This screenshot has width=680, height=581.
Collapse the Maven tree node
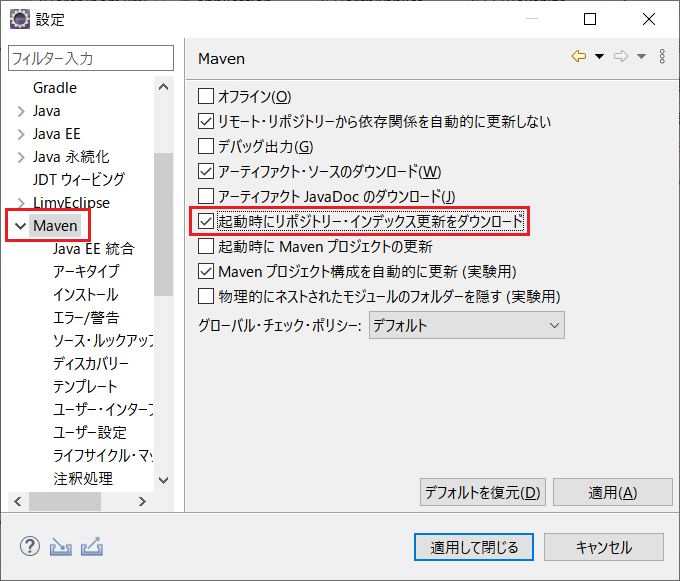(20, 226)
